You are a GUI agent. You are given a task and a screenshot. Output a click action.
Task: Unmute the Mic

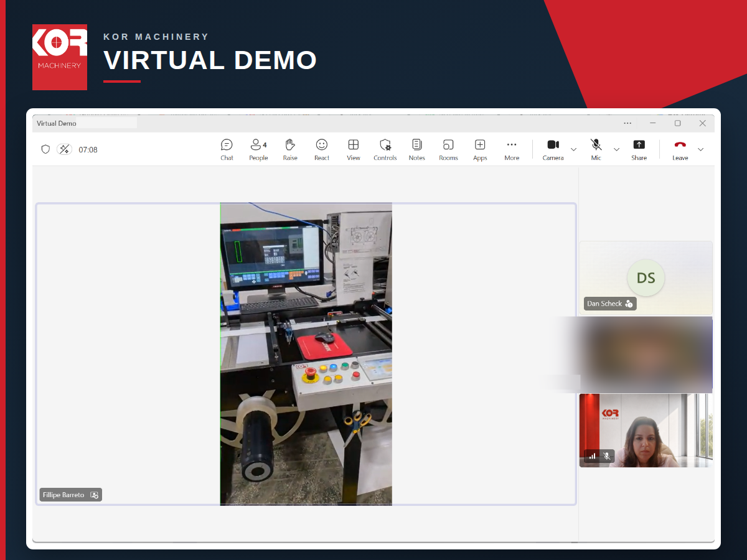pos(596,149)
